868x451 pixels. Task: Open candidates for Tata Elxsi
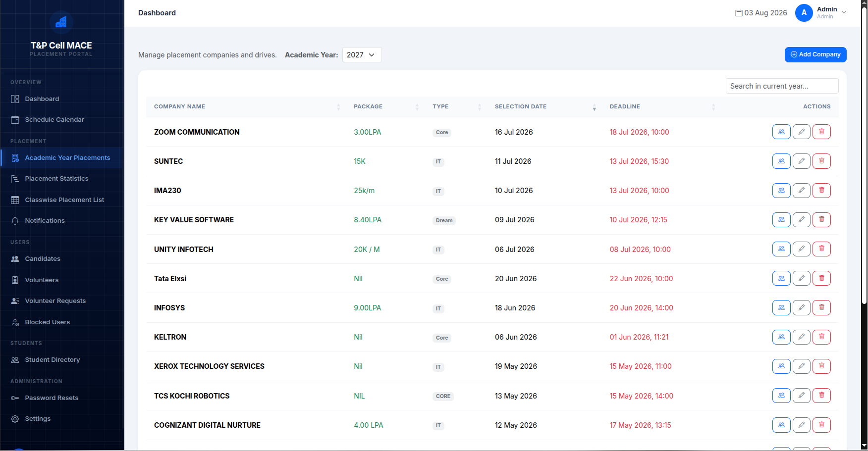click(781, 278)
